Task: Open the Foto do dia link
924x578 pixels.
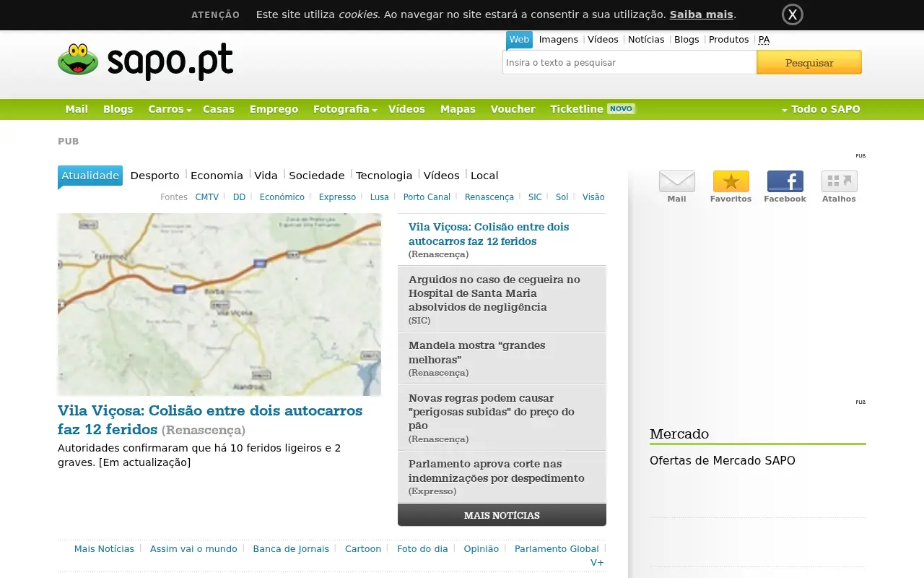Action: pos(422,549)
